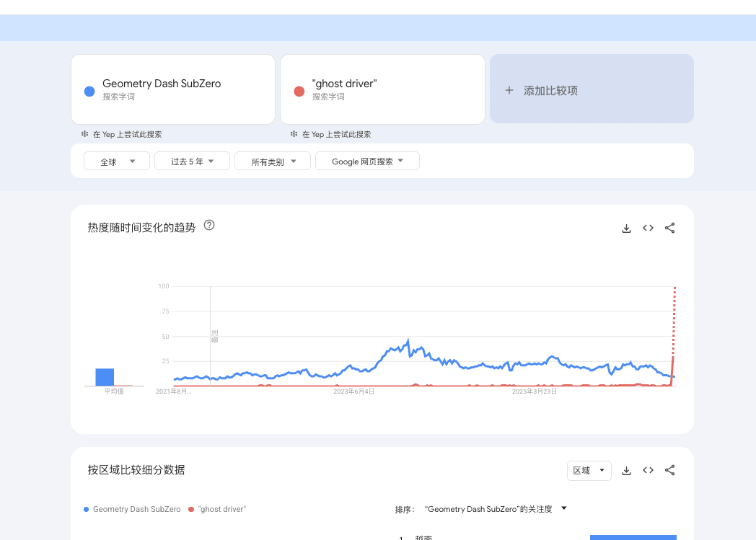Open embed code for regional breakdown

648,470
